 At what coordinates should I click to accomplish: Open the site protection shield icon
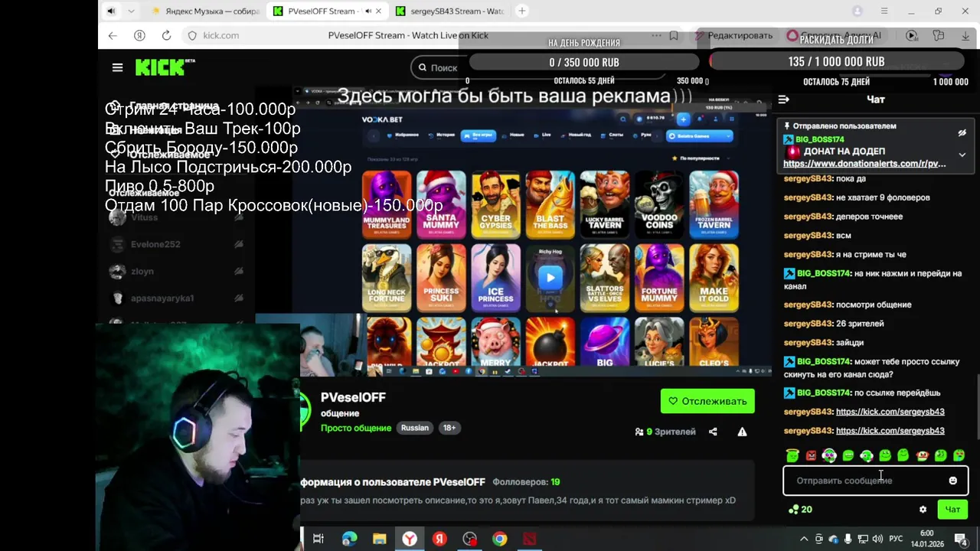pos(192,35)
